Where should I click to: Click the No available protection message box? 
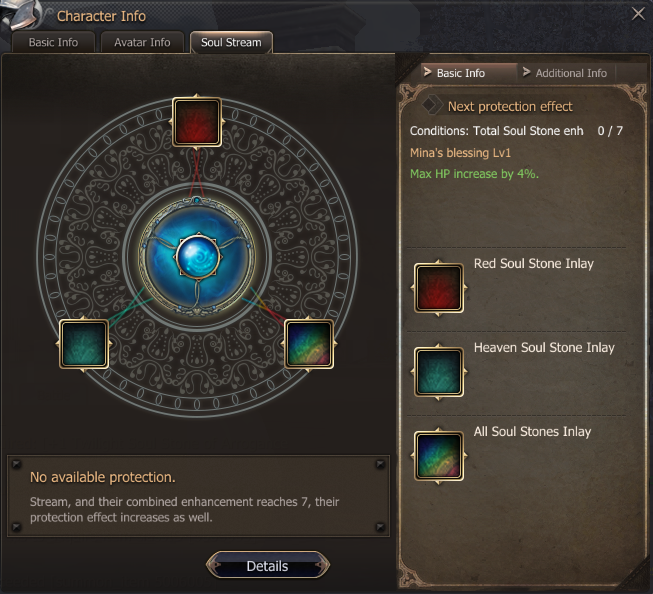point(199,496)
